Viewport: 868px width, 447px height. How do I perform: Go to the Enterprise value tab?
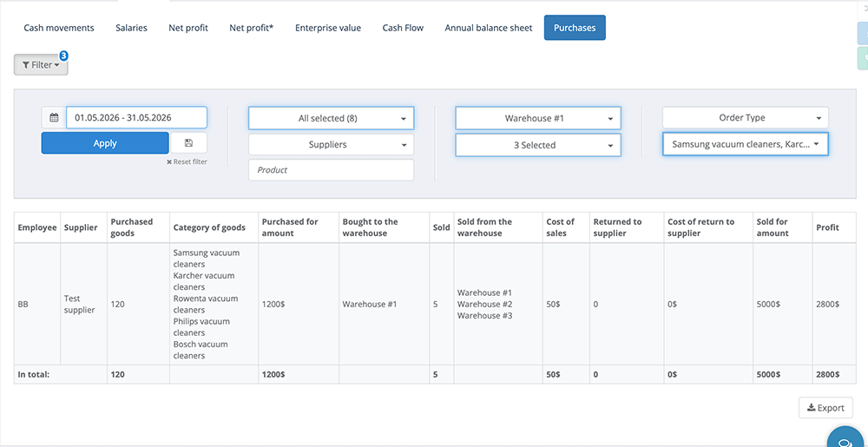(x=328, y=28)
